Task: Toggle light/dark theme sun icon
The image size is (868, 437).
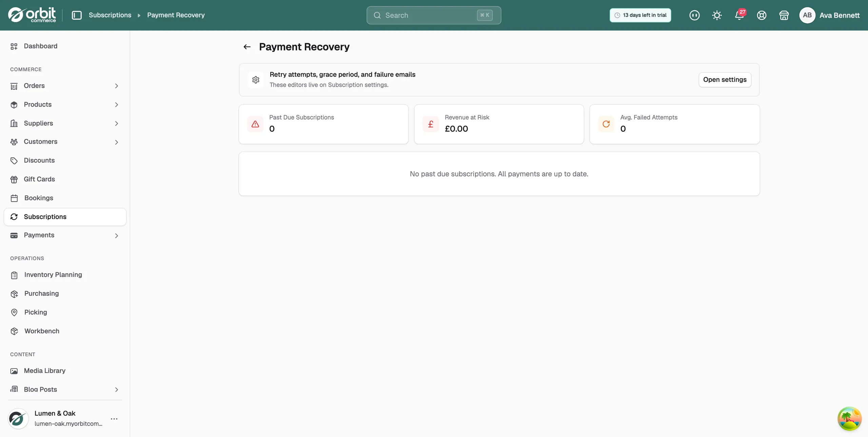Action: click(x=717, y=15)
